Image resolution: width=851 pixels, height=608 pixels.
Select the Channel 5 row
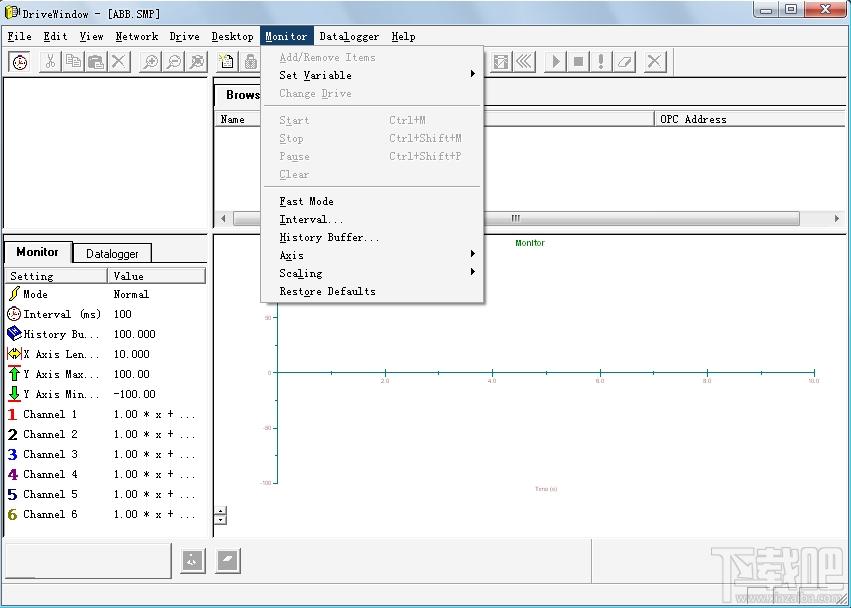(106, 495)
